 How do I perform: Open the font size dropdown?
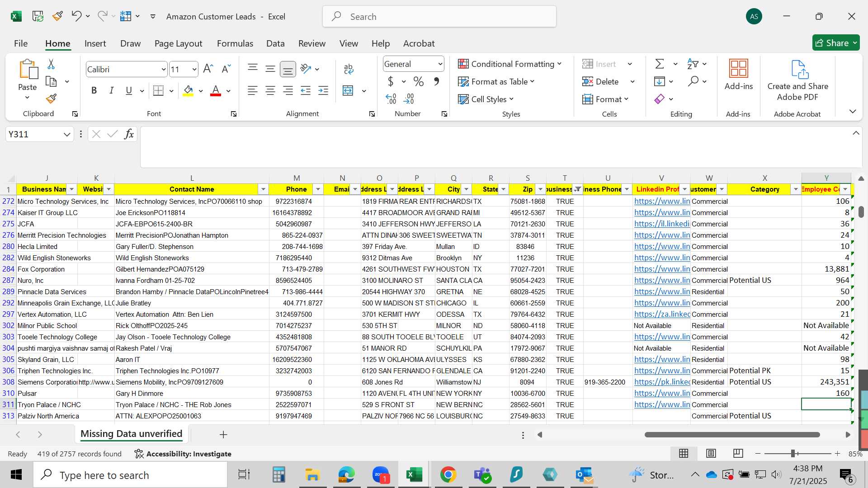(x=194, y=69)
